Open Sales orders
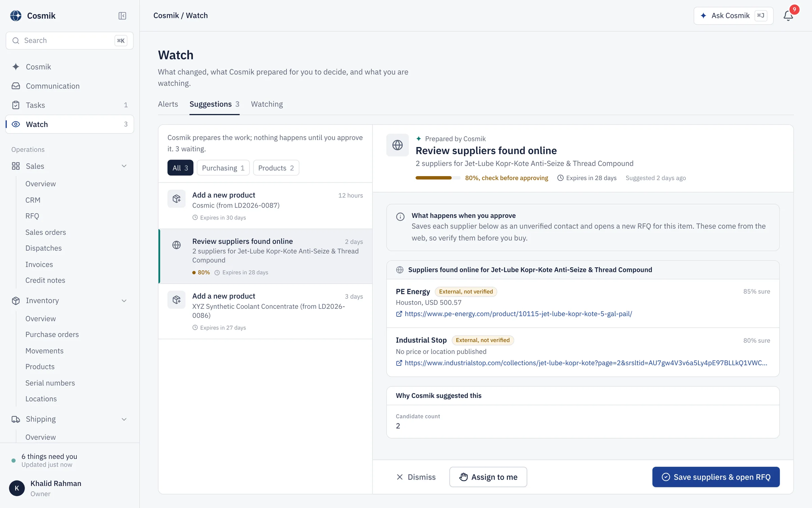This screenshot has width=812, height=508. [46, 232]
